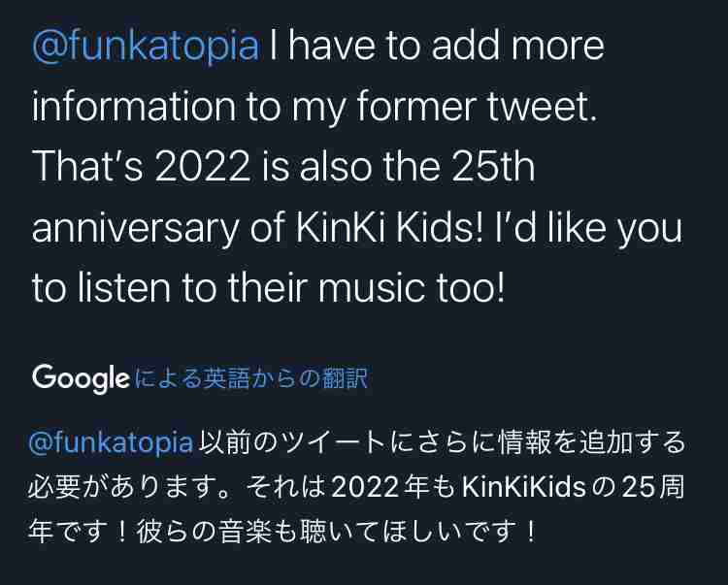Open the @funkatopia mention in the English tweet
Image resolution: width=728 pixels, height=585 pixels.
(146, 47)
